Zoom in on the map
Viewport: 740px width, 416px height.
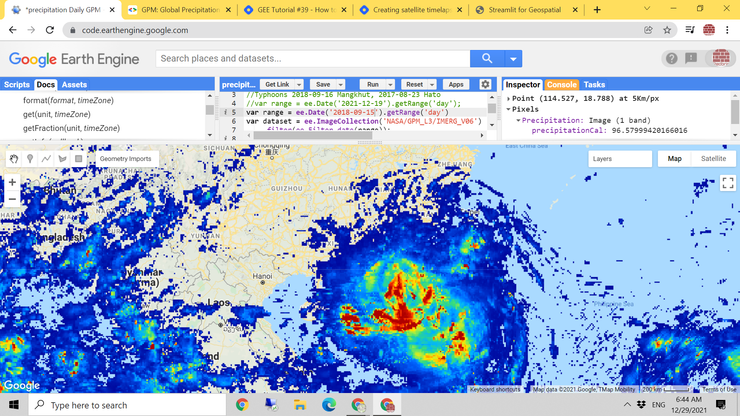coord(13,182)
